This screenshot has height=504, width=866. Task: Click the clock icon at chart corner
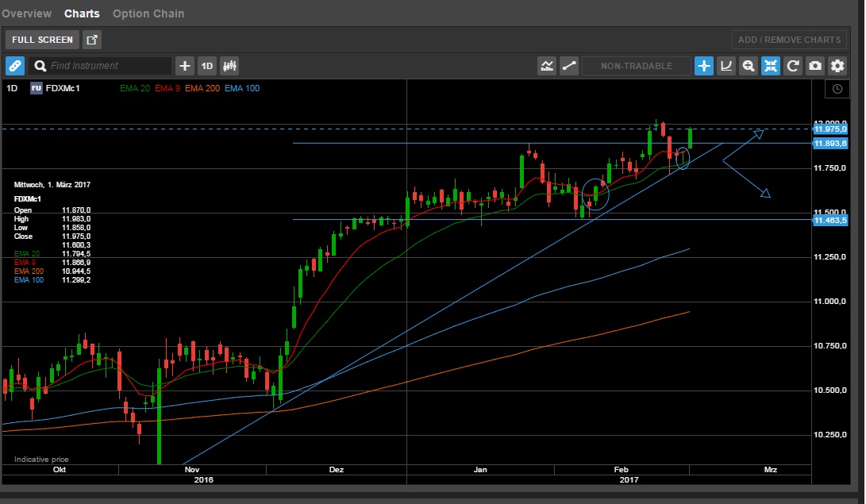coord(837,89)
